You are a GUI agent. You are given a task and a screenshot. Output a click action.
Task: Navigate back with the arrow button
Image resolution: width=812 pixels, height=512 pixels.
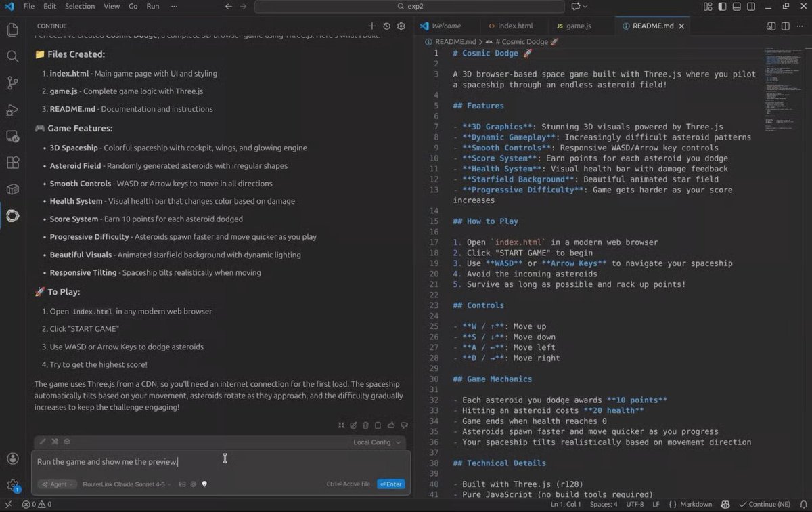(x=228, y=6)
